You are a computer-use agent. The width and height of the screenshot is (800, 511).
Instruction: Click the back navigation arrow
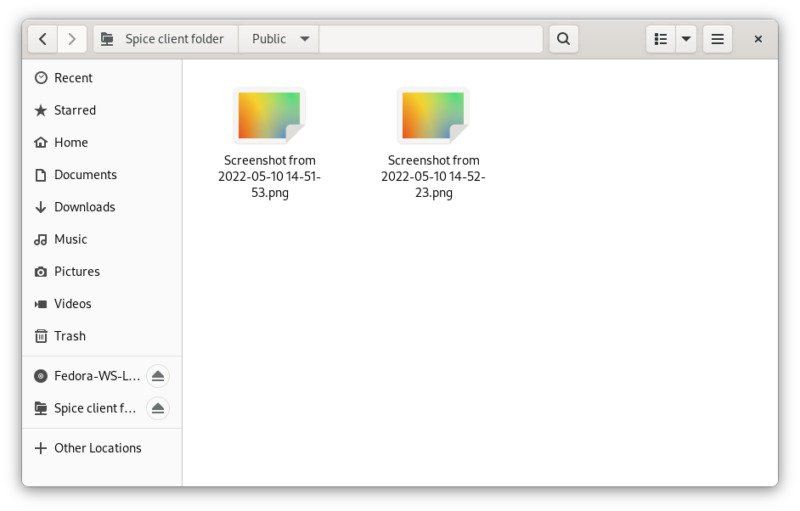click(43, 39)
